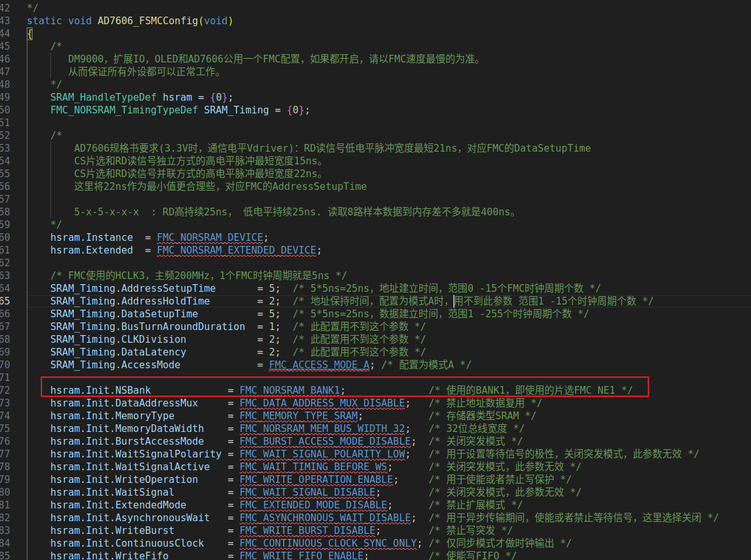Screen dimensions: 751x560
Task: Click the FMC_NORSRAM_TimingTypeDef type name
Action: pos(124,110)
